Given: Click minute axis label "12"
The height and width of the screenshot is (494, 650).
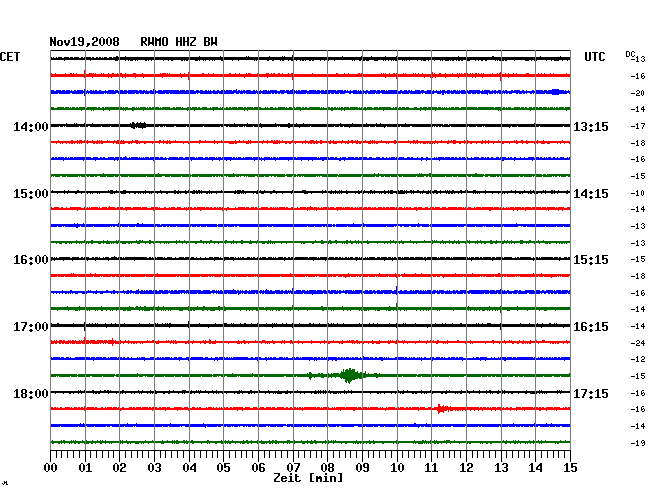Looking at the screenshot, I should pyautogui.click(x=466, y=467).
